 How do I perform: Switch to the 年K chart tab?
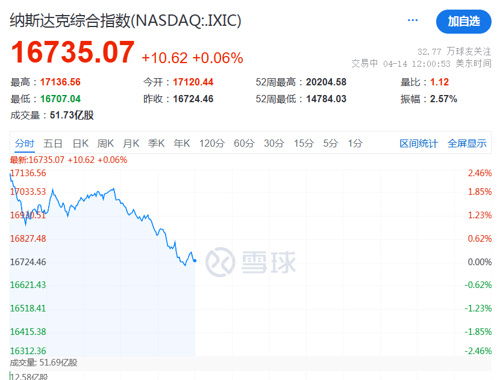182,144
